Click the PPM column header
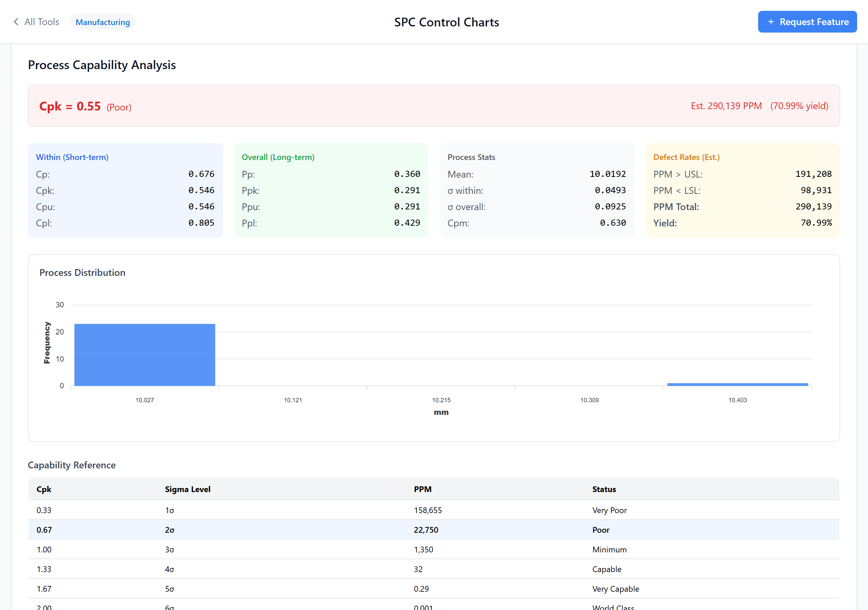Viewport: 868px width, 610px height. (422, 489)
